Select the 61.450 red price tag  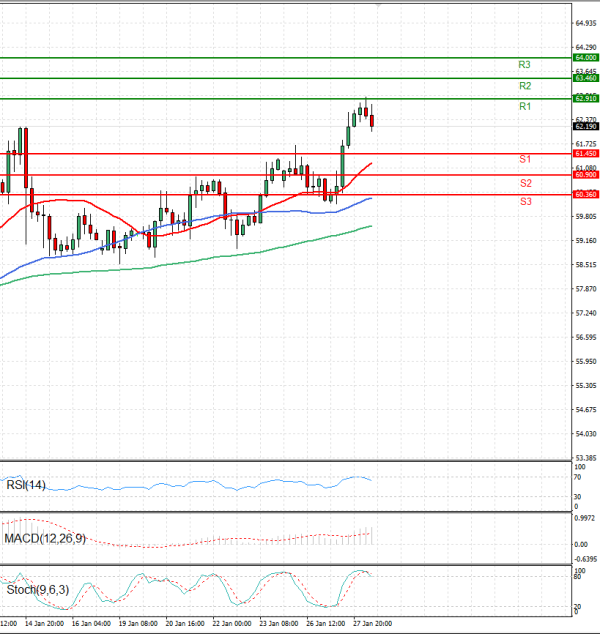click(x=585, y=154)
